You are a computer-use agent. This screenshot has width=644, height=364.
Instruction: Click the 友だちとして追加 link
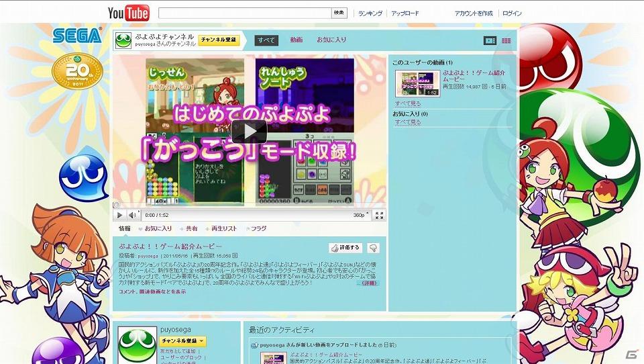(178, 351)
